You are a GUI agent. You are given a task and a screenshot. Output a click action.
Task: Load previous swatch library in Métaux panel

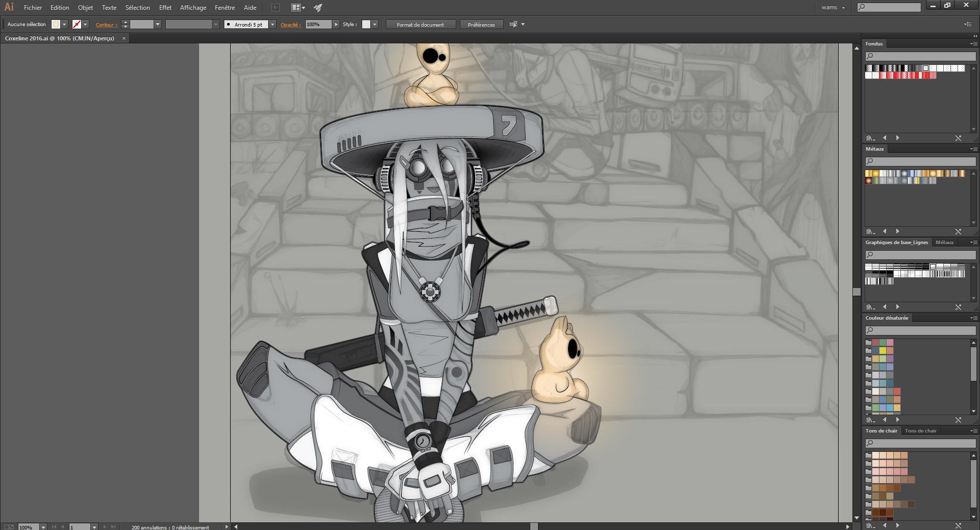pyautogui.click(x=885, y=231)
